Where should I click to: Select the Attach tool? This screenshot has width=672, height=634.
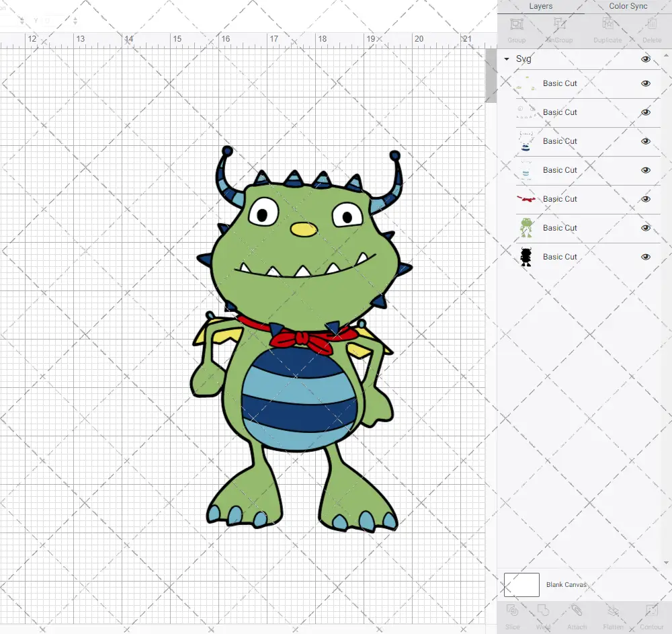click(x=577, y=610)
